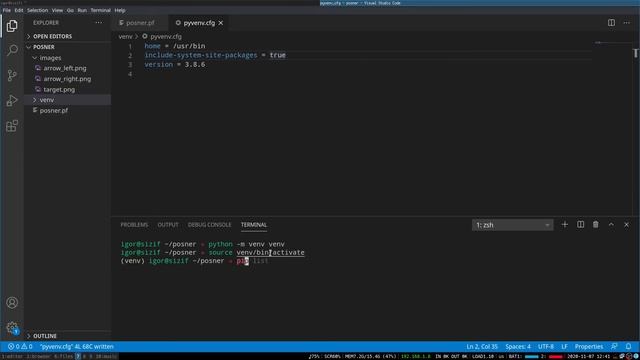This screenshot has height=360, width=640.
Task: Collapse the POSNER workspace section
Action: pos(44,47)
